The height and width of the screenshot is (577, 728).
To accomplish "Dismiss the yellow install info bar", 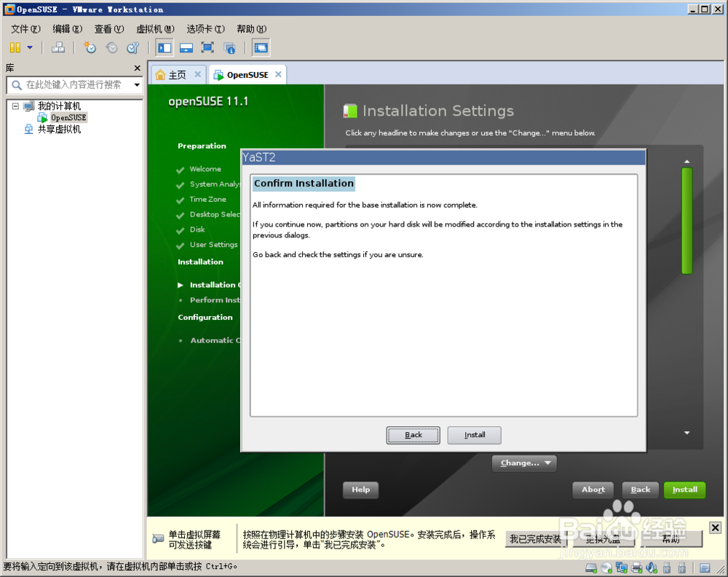I will click(x=715, y=527).
